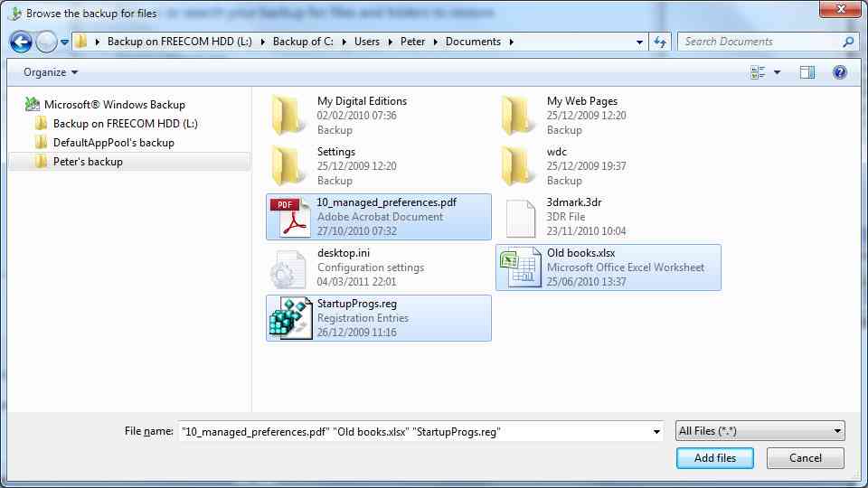The height and width of the screenshot is (488, 868).
Task: Click the gear icon of desktop.ini
Action: point(288,268)
